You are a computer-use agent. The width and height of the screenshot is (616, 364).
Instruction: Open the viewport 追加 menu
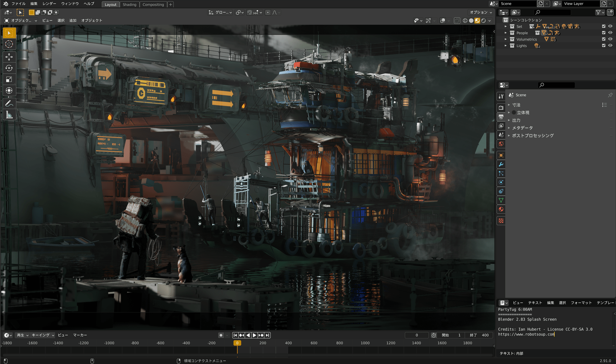point(73,21)
